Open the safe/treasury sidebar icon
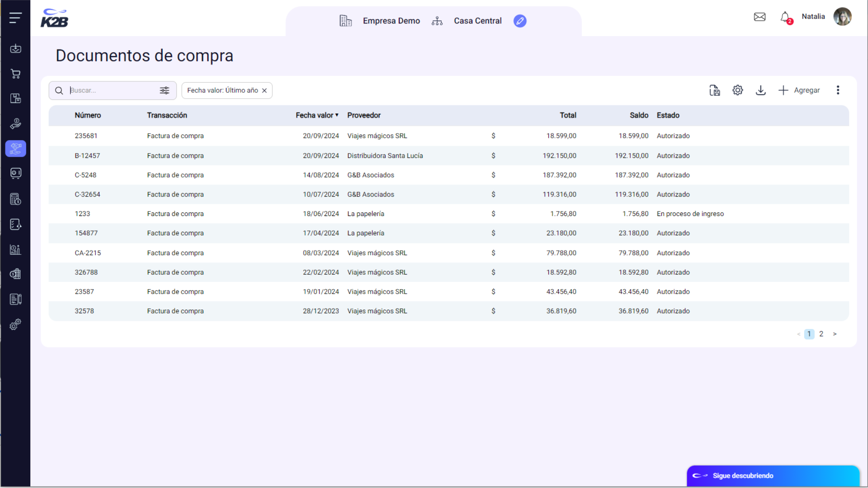The image size is (868, 488). tap(15, 174)
